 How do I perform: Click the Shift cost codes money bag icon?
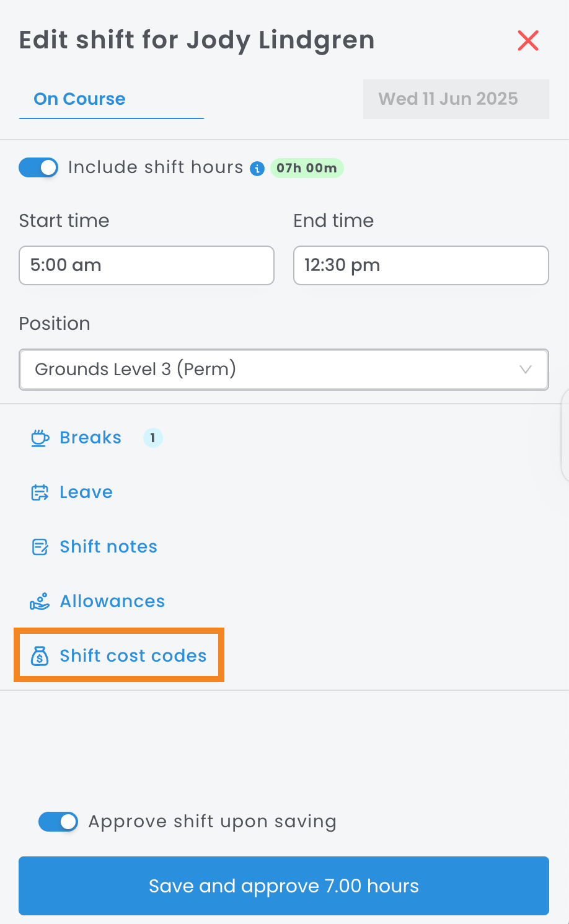pyautogui.click(x=40, y=656)
